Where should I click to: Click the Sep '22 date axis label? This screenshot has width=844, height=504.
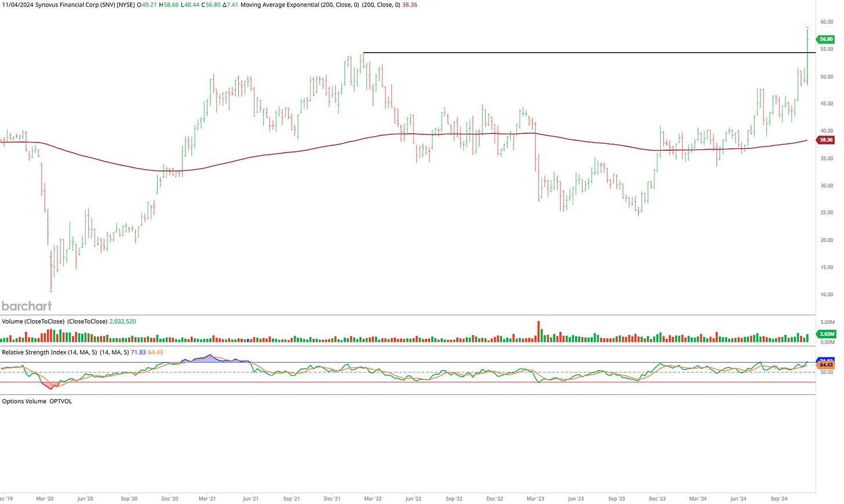pyautogui.click(x=454, y=498)
